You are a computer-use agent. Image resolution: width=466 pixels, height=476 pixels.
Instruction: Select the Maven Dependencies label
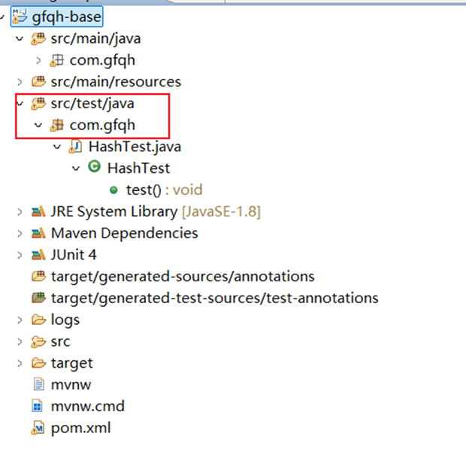[124, 233]
